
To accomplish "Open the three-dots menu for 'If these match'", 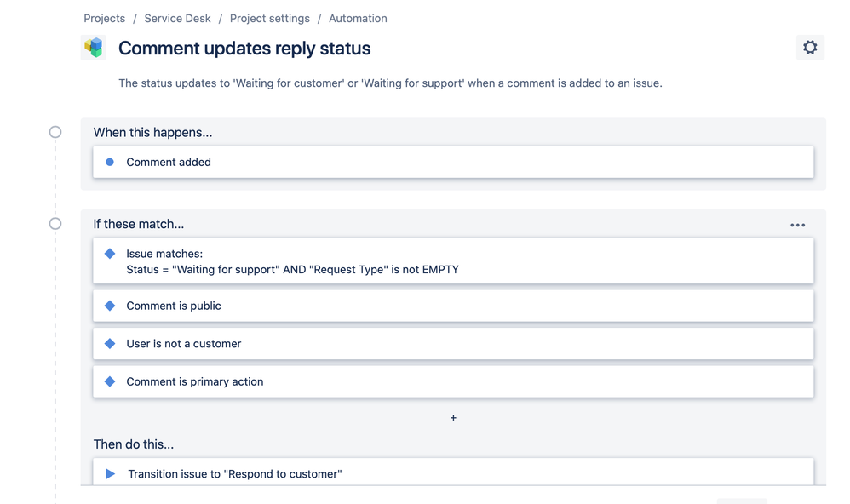I will 797,225.
